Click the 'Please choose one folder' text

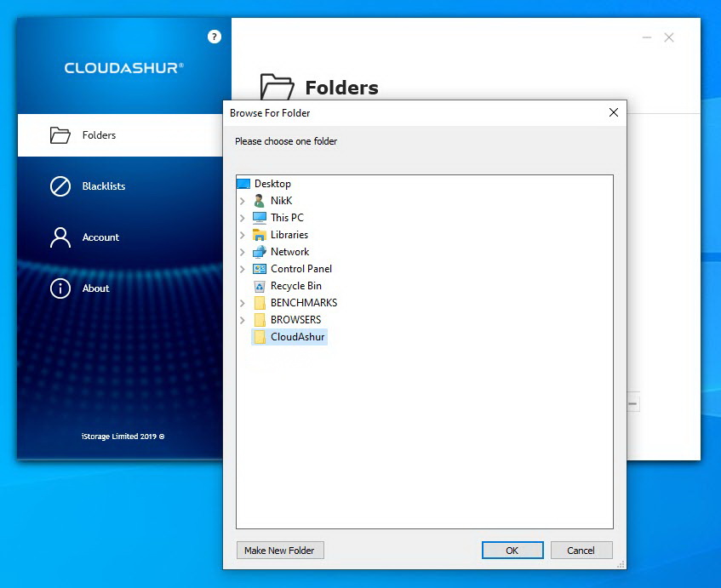tap(286, 141)
